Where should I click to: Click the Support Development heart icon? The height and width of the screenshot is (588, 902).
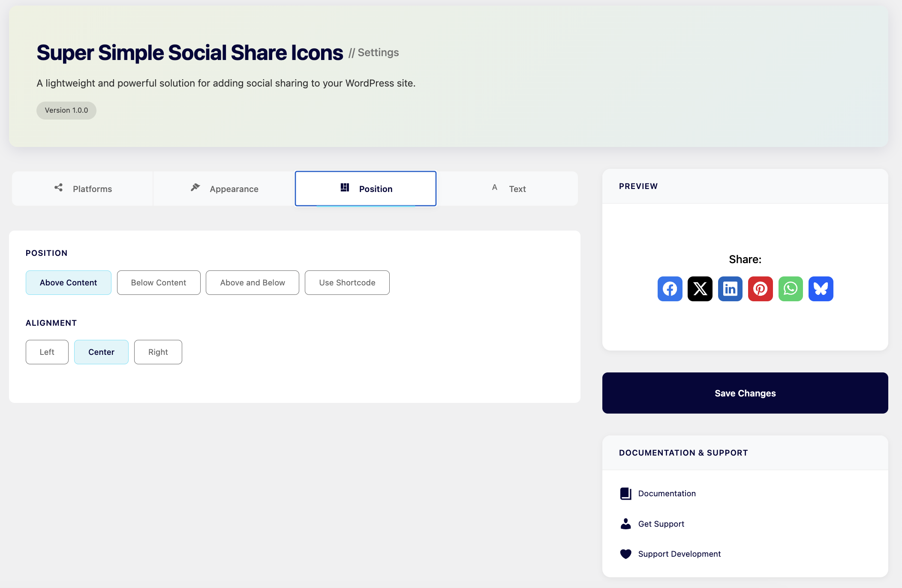click(626, 554)
